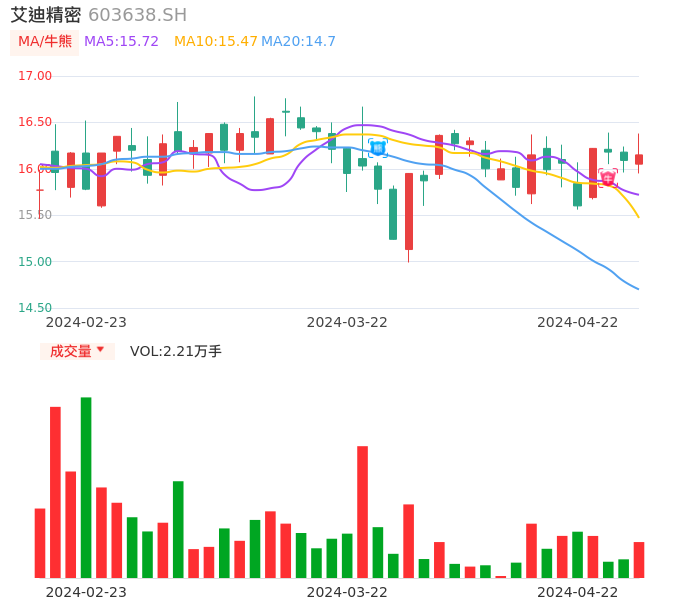Click the 2024-03-22 date label under volume chart
Image resolution: width=686 pixels, height=606 pixels.
coord(347,592)
